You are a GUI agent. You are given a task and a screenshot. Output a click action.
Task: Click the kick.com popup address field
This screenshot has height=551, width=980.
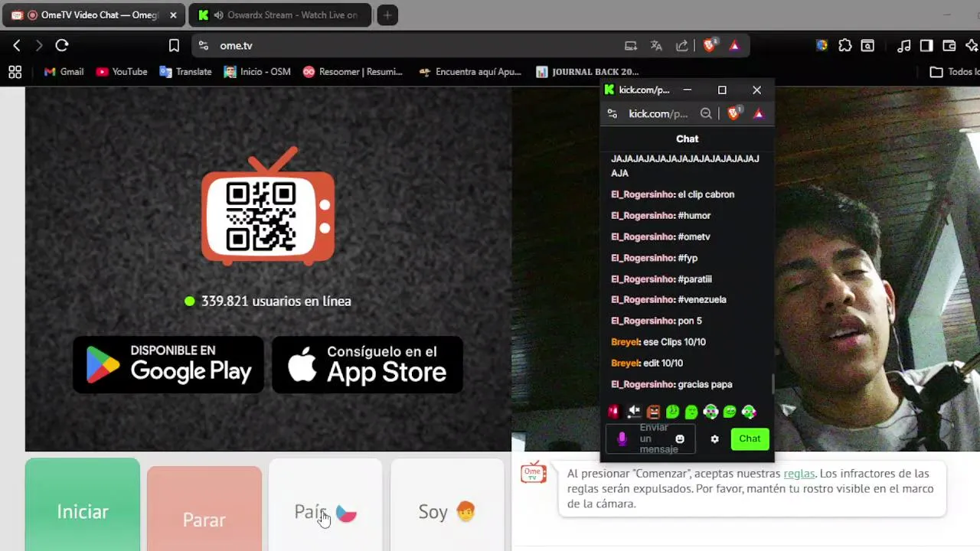tap(658, 114)
